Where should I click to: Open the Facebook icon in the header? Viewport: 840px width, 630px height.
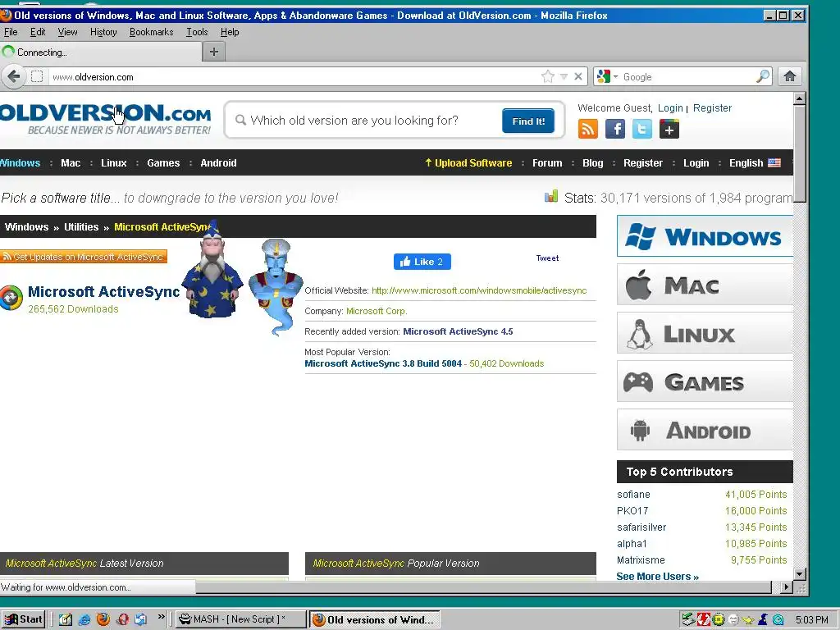tap(615, 129)
